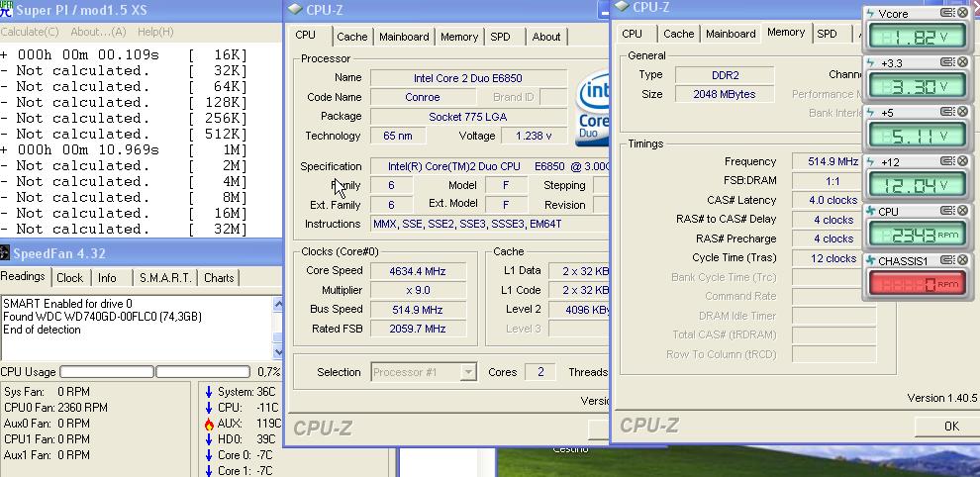Click Vcore 1.82 V display
The image size is (980, 477).
coord(917,38)
